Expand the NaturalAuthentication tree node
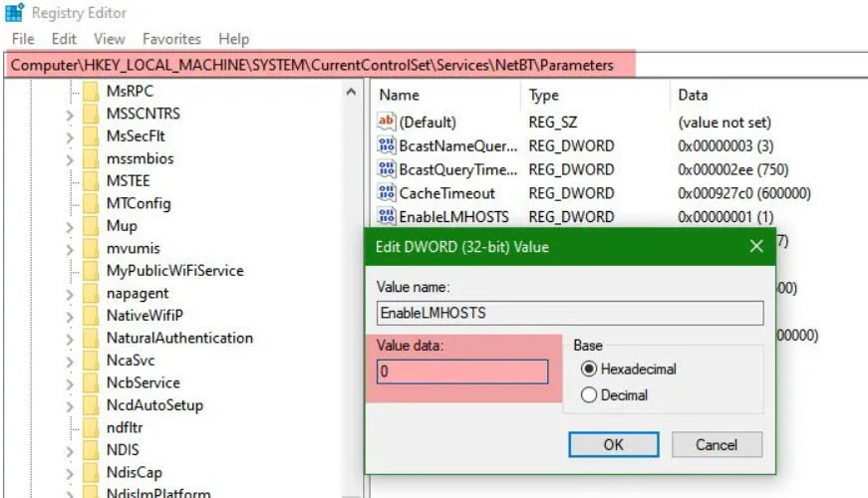 pos(70,339)
